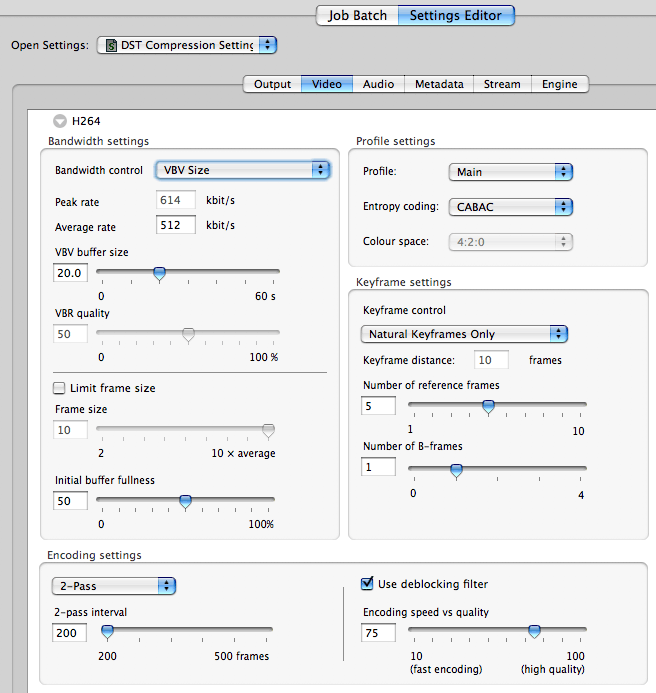Open the Keyframe control dropdown
Image resolution: width=656 pixels, height=693 pixels.
(464, 334)
